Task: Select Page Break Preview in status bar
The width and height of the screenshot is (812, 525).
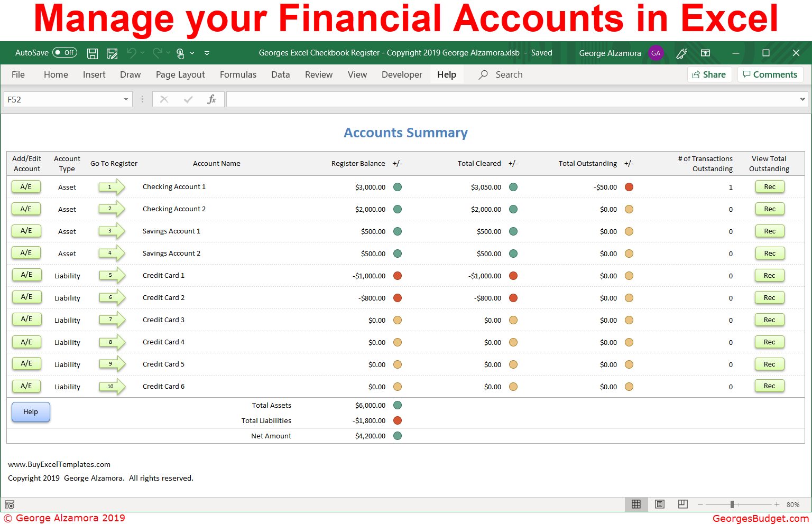Action: tap(682, 504)
